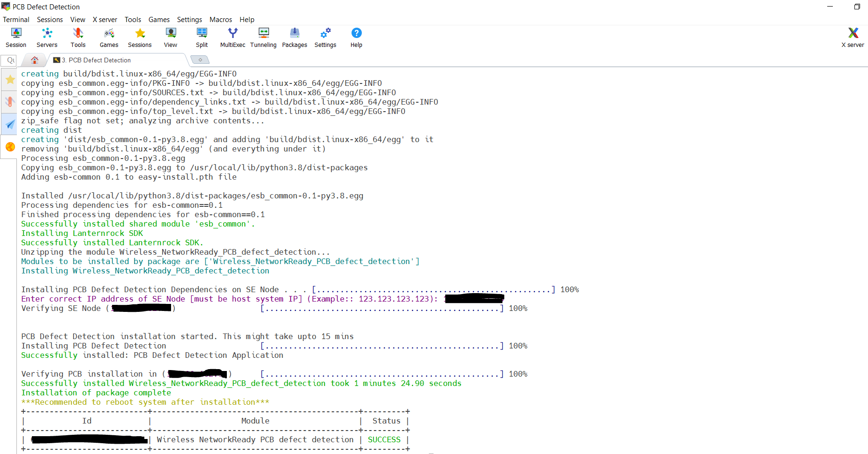Open the Sessions star sidebar icon
The width and height of the screenshot is (868, 454).
pyautogui.click(x=10, y=80)
